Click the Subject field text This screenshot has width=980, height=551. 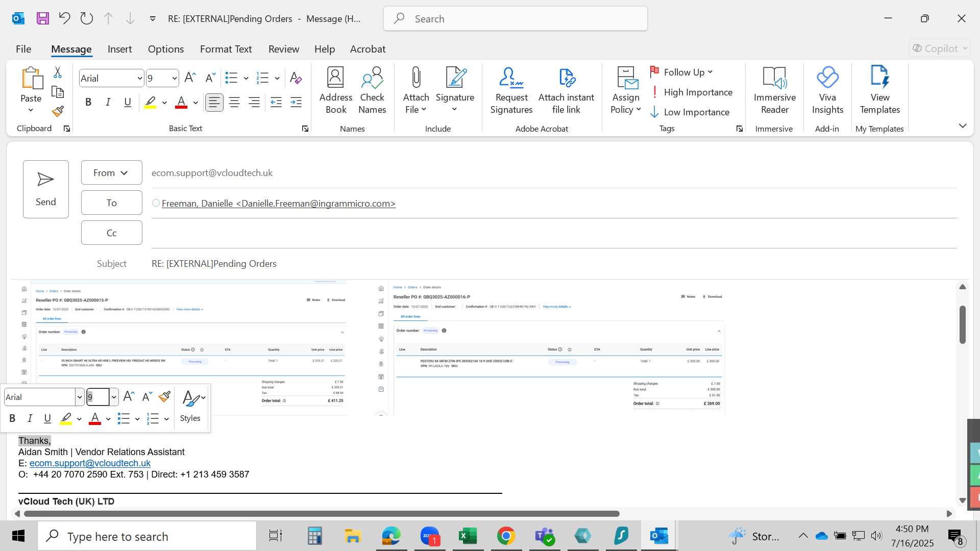pyautogui.click(x=214, y=264)
